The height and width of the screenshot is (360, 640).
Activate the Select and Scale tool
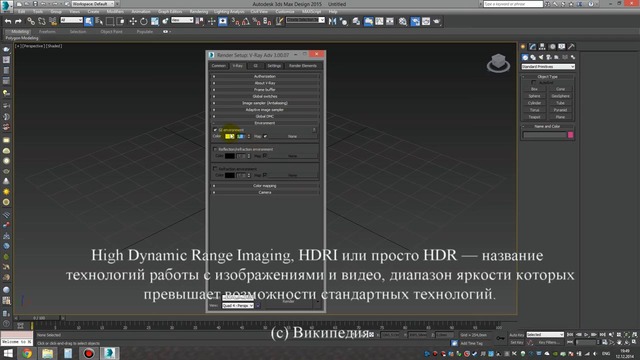[x=155, y=21]
